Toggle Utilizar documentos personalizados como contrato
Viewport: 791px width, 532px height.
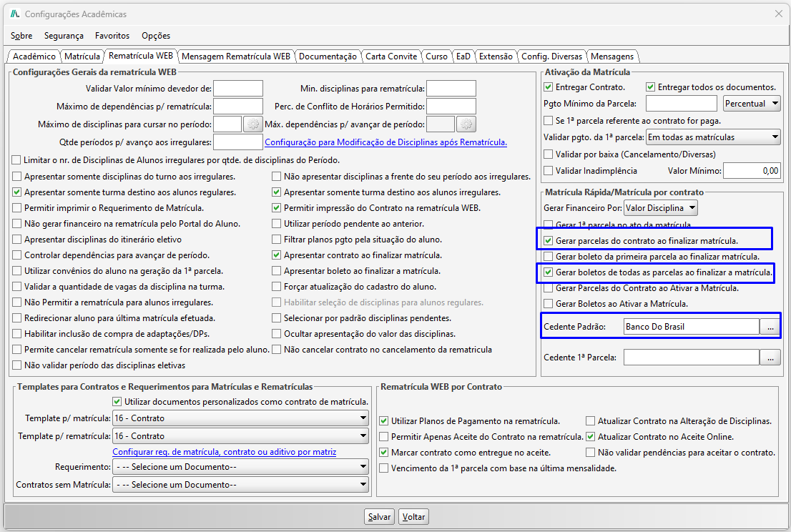117,402
